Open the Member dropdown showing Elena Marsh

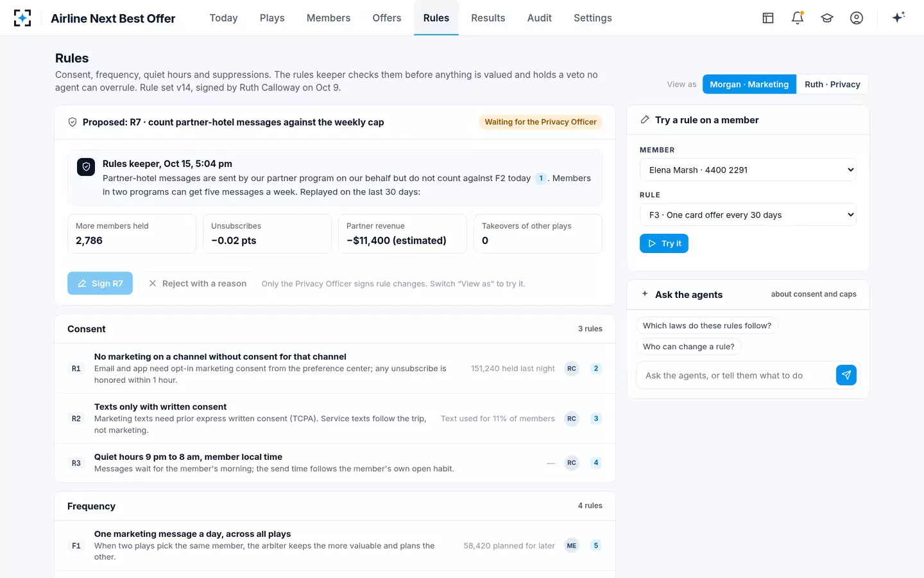pyautogui.click(x=748, y=170)
